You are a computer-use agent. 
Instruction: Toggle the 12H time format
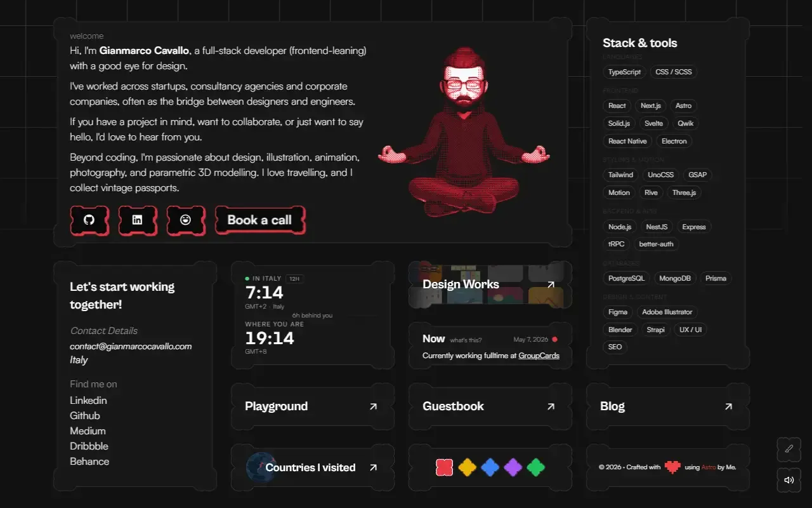(294, 278)
